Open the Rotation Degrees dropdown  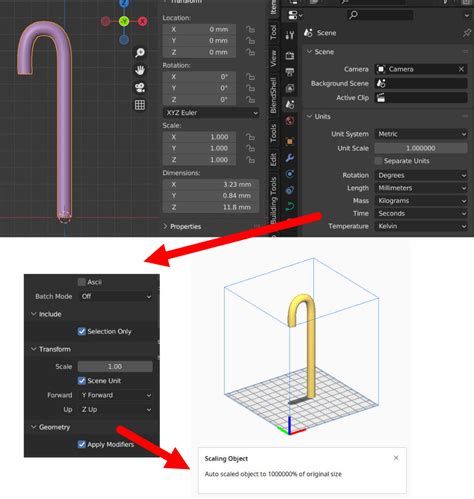tap(421, 175)
